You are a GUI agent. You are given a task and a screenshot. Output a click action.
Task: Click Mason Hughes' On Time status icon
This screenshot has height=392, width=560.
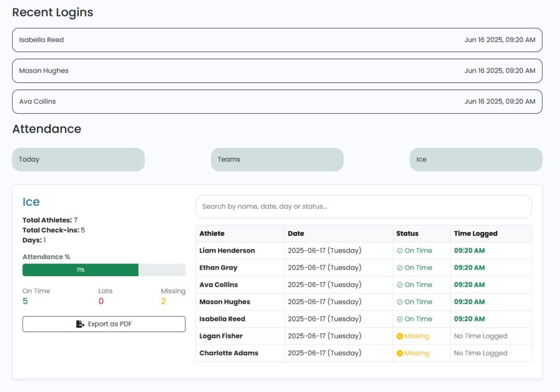point(400,302)
